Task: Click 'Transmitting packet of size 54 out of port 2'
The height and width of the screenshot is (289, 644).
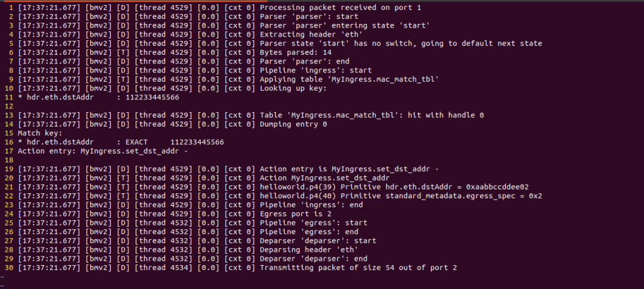Action: (358, 268)
